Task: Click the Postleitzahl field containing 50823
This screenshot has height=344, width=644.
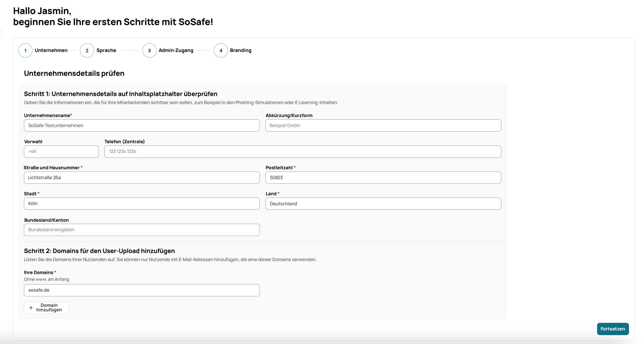Action: 383,178
